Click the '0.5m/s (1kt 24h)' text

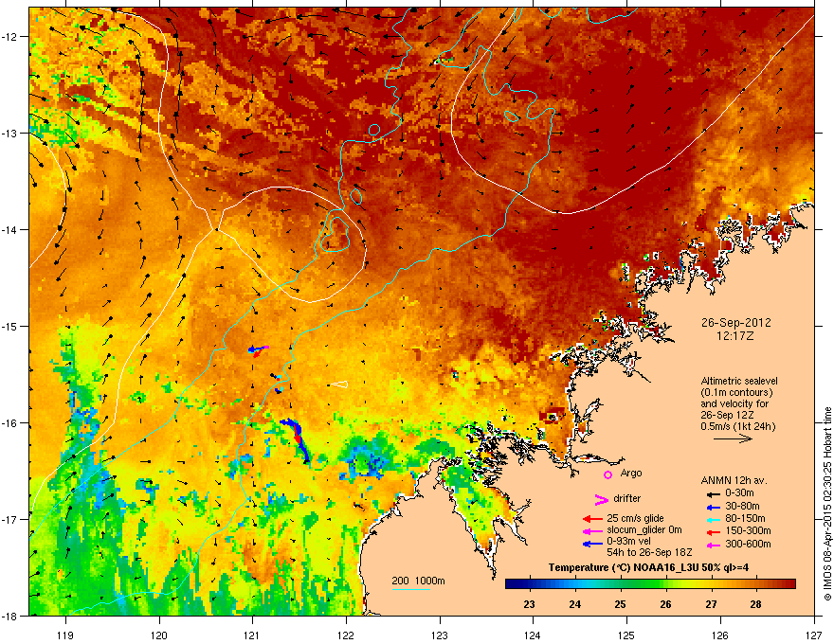[x=738, y=426]
